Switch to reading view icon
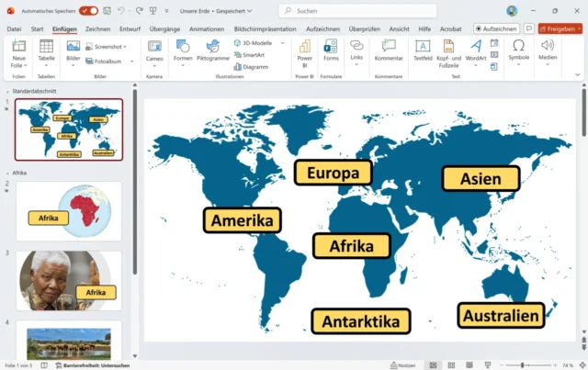The image size is (588, 370). point(469,365)
